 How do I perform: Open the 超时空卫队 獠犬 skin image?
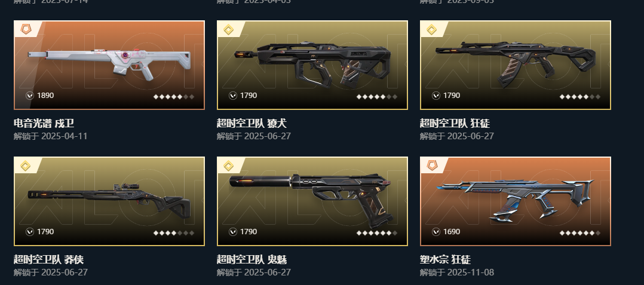pos(312,64)
